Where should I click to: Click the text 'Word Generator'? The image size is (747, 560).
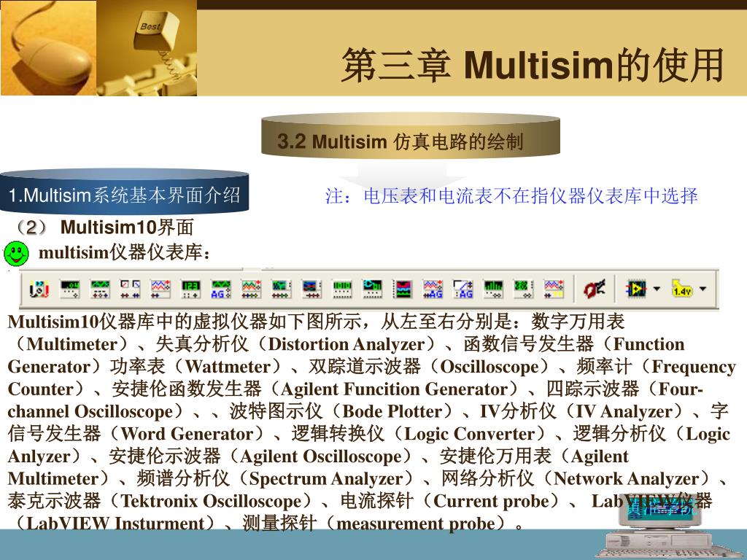187,434
